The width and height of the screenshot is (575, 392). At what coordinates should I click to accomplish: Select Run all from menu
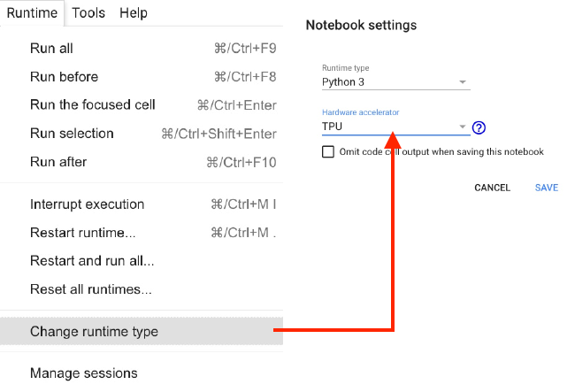click(x=51, y=49)
